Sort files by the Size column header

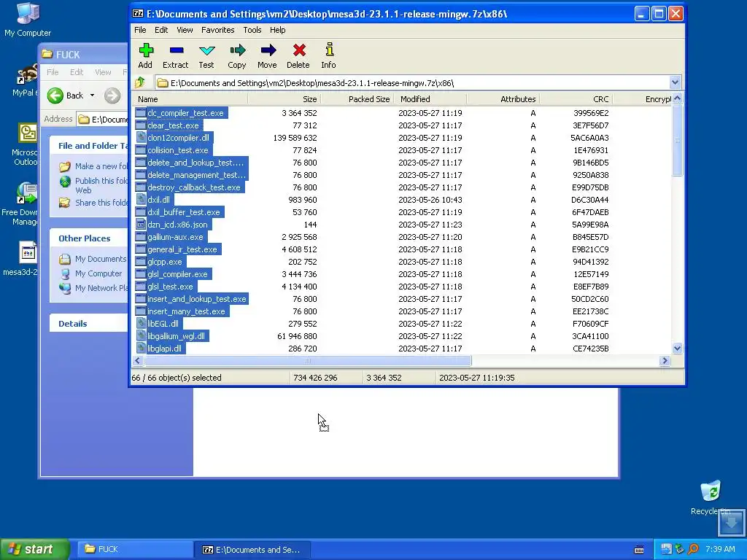click(x=285, y=99)
